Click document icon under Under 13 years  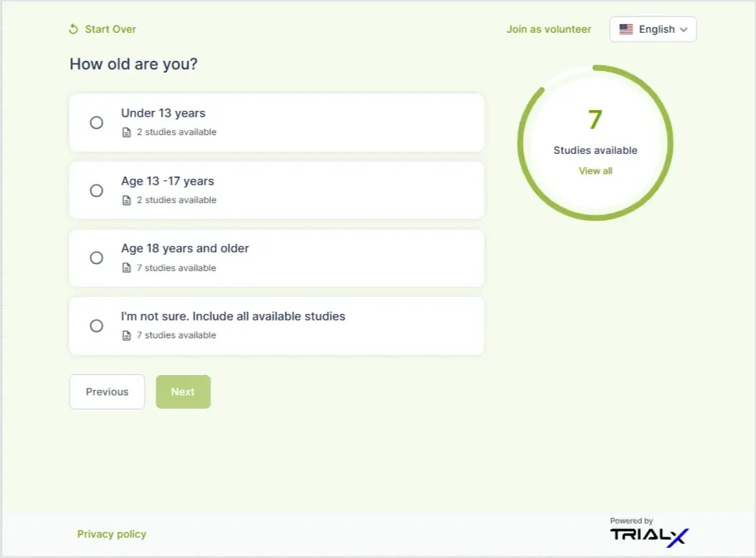[127, 133]
